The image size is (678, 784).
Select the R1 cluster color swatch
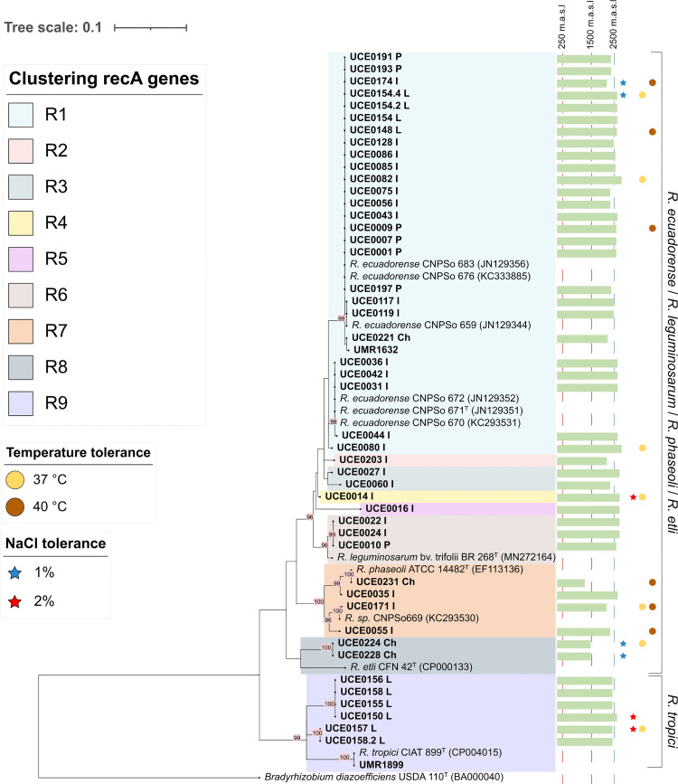point(21,115)
